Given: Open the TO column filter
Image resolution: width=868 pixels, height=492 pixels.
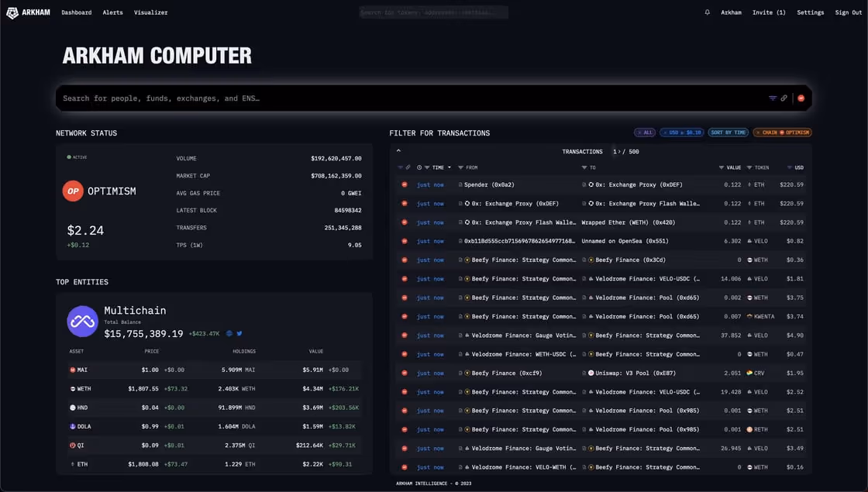Looking at the screenshot, I should (584, 167).
